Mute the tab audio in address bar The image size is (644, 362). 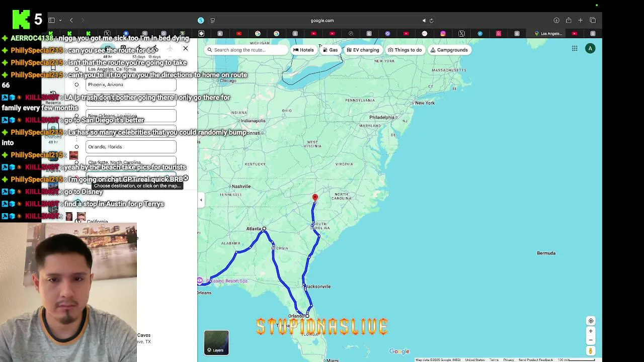click(x=424, y=21)
